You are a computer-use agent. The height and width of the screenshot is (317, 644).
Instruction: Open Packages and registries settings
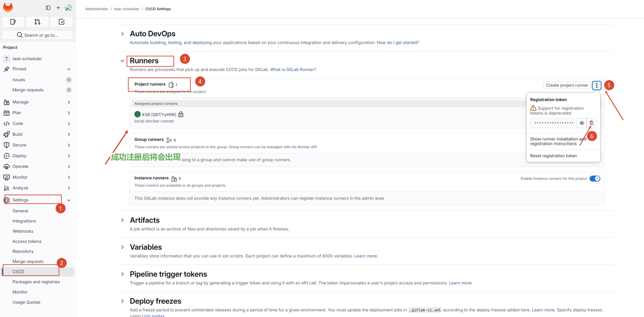pos(36,282)
